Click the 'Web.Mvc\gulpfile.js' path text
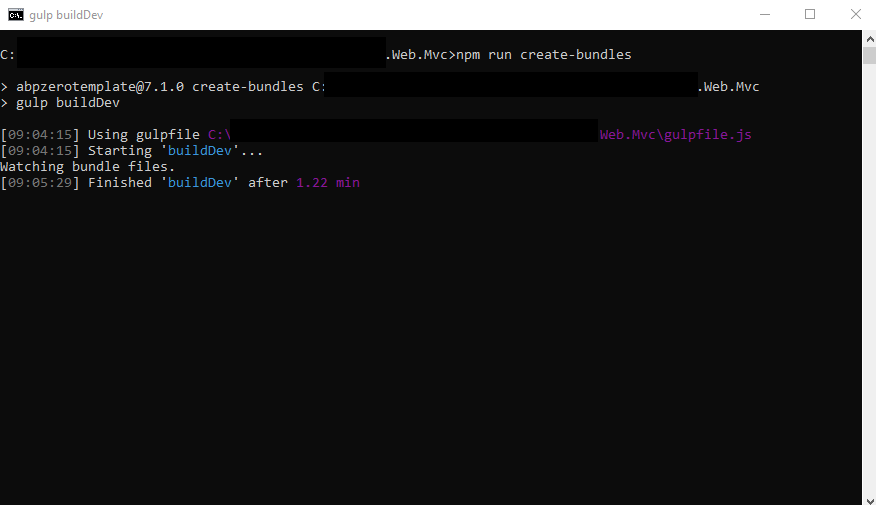The height and width of the screenshot is (505, 876). [x=675, y=135]
